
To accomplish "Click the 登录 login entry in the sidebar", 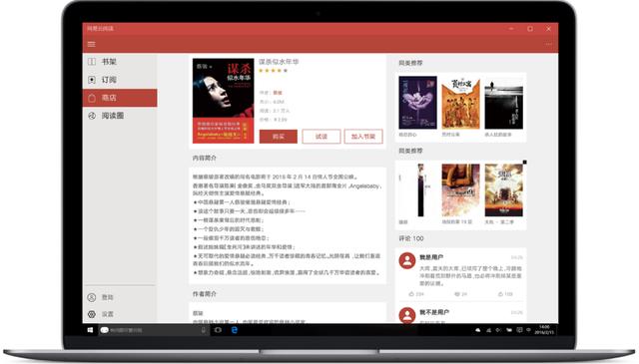I will pyautogui.click(x=120, y=297).
